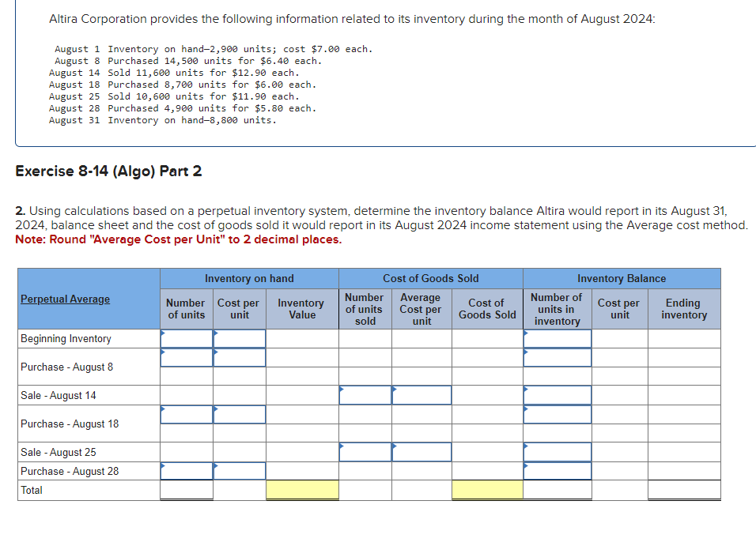756x546 pixels.
Task: Select Purchase August 18 cost per unit field
Action: click(239, 415)
